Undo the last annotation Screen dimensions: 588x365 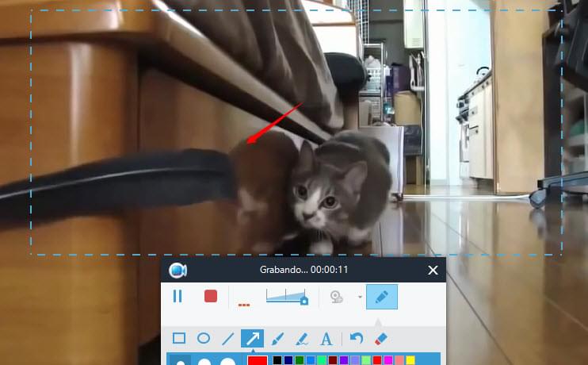(x=357, y=339)
